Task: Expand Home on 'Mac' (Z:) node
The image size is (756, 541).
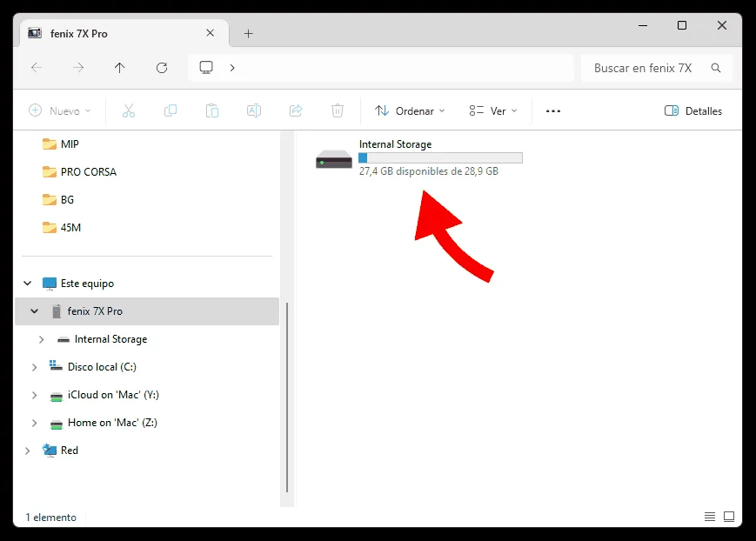Action: pos(34,424)
